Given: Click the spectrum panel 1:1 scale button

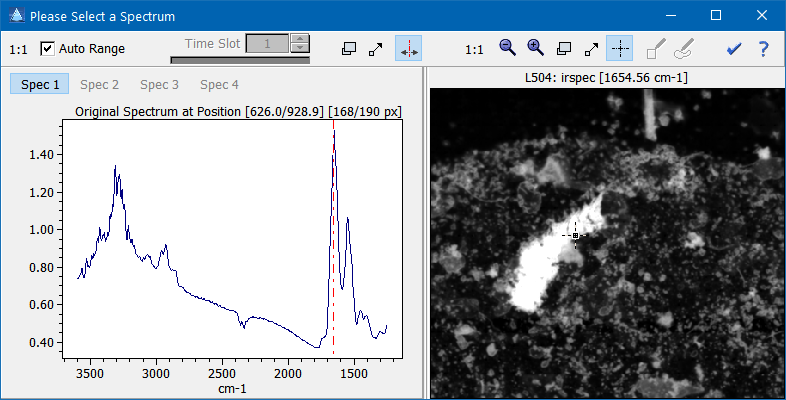Looking at the screenshot, I should [x=18, y=50].
